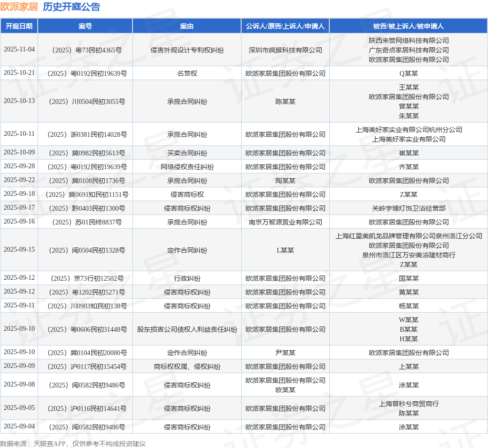Click the 案由 column header
Image resolution: width=488 pixels, height=448 pixels.
[x=187, y=26]
